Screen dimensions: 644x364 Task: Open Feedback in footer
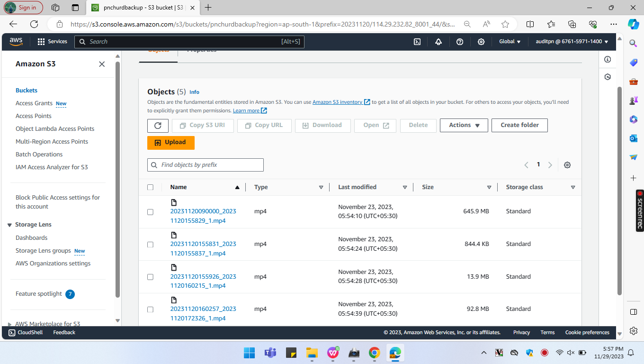click(64, 333)
